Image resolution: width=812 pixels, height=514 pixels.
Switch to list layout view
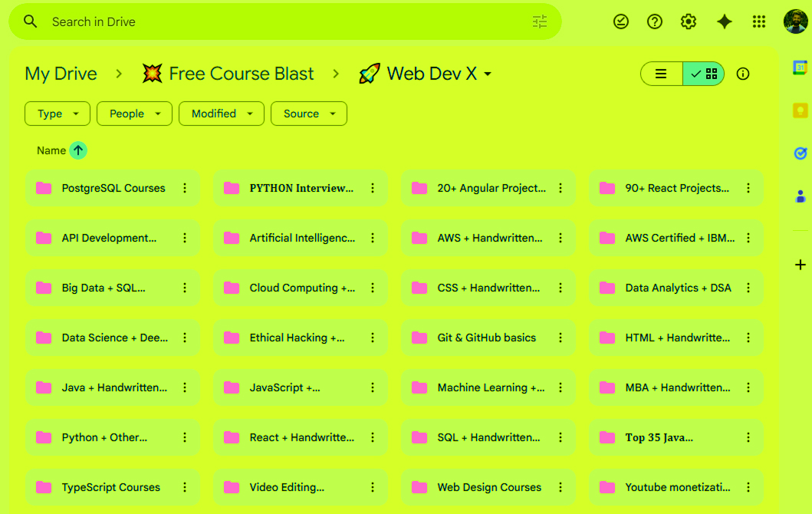coord(661,74)
